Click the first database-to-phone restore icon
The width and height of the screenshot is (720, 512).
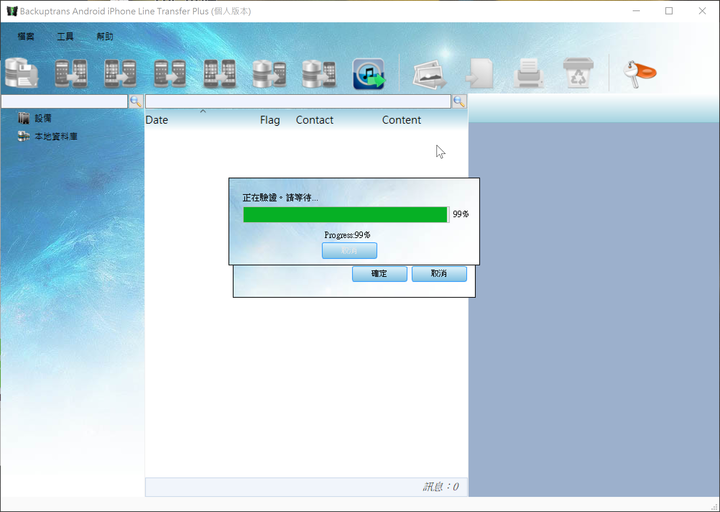tap(269, 73)
